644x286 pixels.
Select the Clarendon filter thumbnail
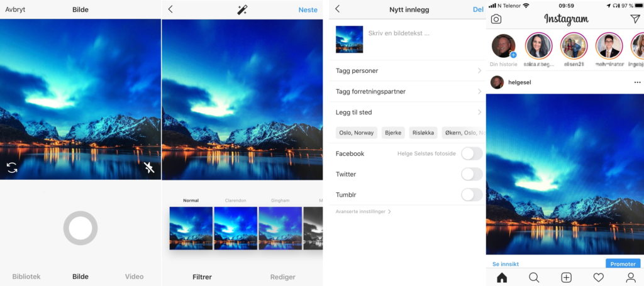point(235,228)
